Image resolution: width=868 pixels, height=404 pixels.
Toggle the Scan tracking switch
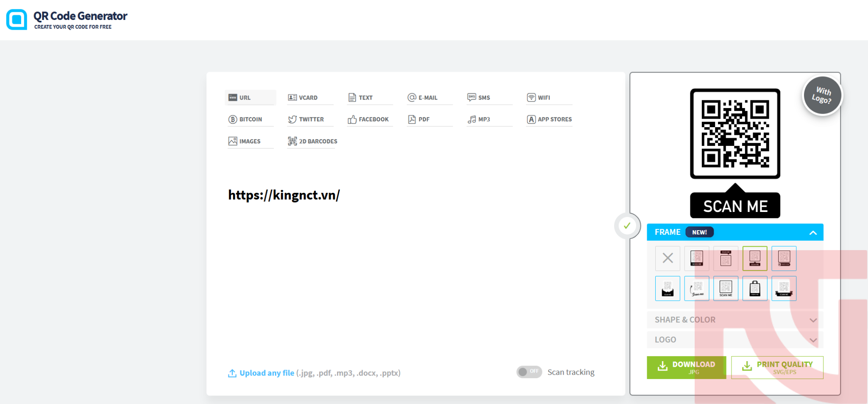(529, 372)
